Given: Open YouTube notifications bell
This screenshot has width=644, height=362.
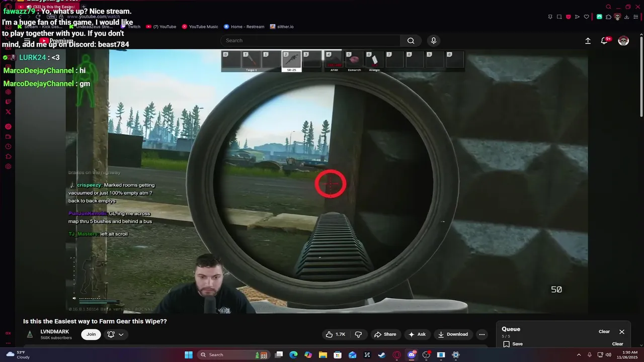Looking at the screenshot, I should click(x=605, y=41).
